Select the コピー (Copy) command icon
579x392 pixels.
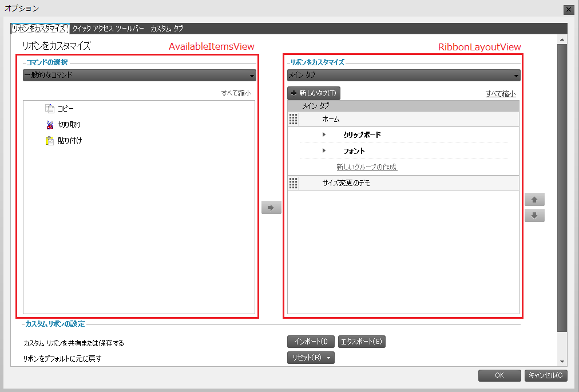(x=49, y=108)
